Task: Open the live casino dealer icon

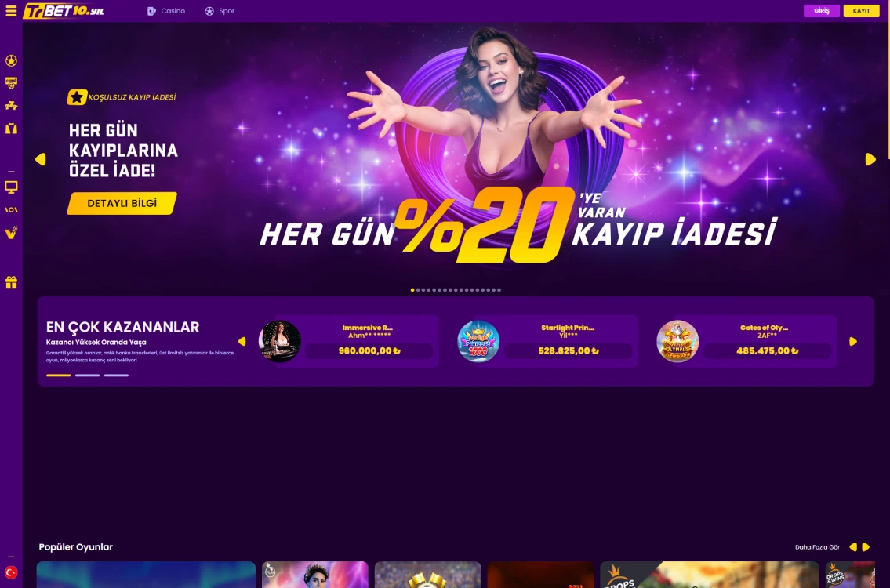Action: point(11,128)
